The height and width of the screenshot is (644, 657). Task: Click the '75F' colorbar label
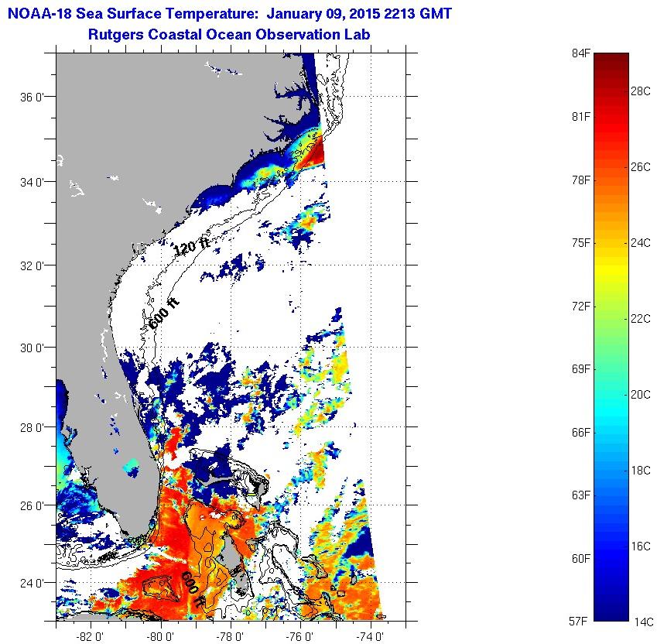pos(580,243)
